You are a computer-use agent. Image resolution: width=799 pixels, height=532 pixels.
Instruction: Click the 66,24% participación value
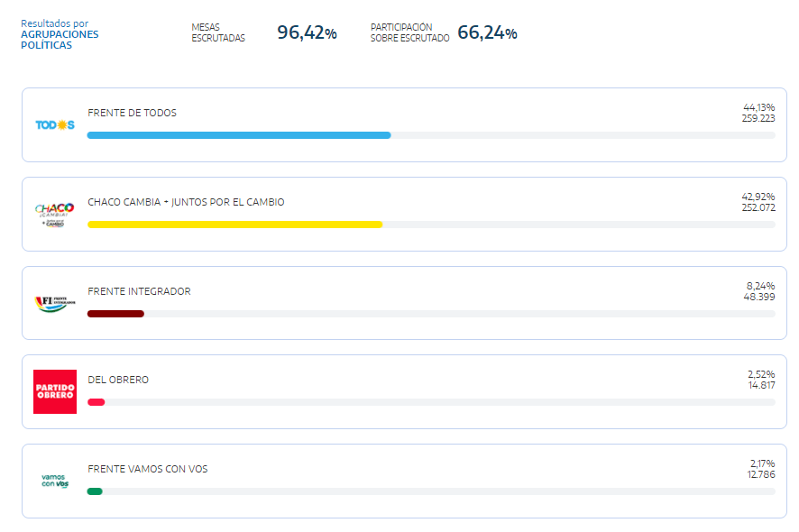487,33
